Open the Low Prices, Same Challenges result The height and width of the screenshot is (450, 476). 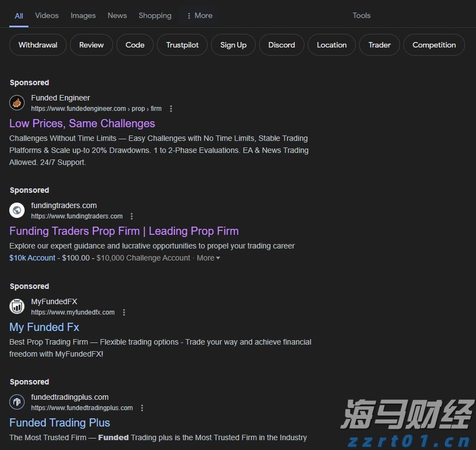click(x=82, y=123)
